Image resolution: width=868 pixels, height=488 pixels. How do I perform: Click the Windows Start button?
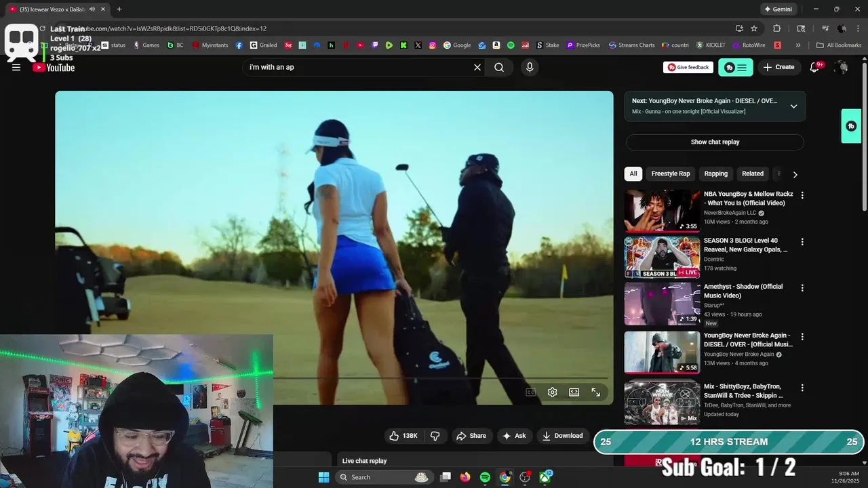click(323, 477)
